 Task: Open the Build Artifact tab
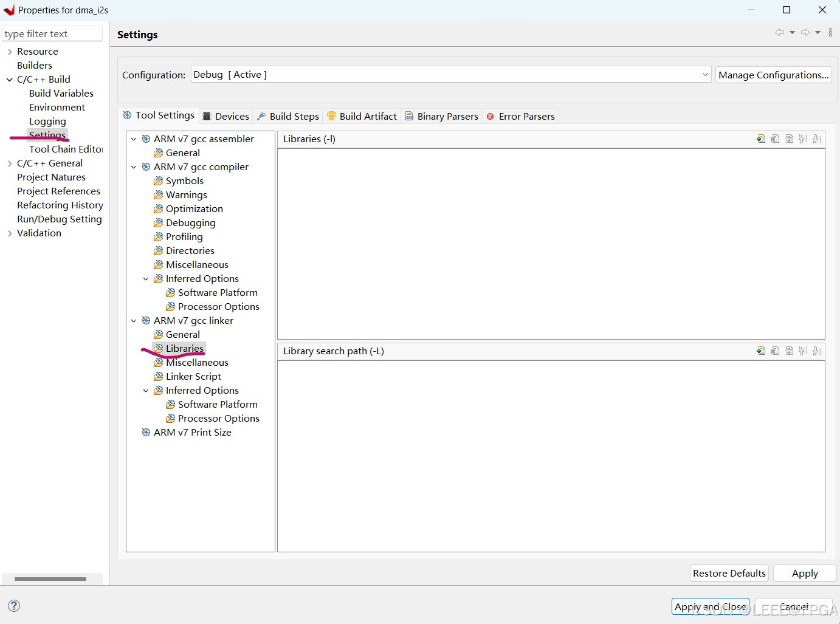click(x=362, y=116)
